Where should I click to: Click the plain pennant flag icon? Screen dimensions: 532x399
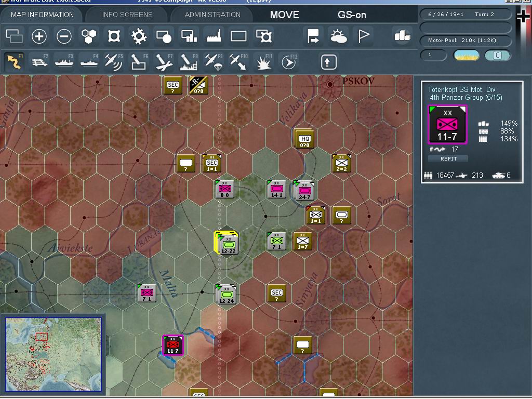(363, 36)
